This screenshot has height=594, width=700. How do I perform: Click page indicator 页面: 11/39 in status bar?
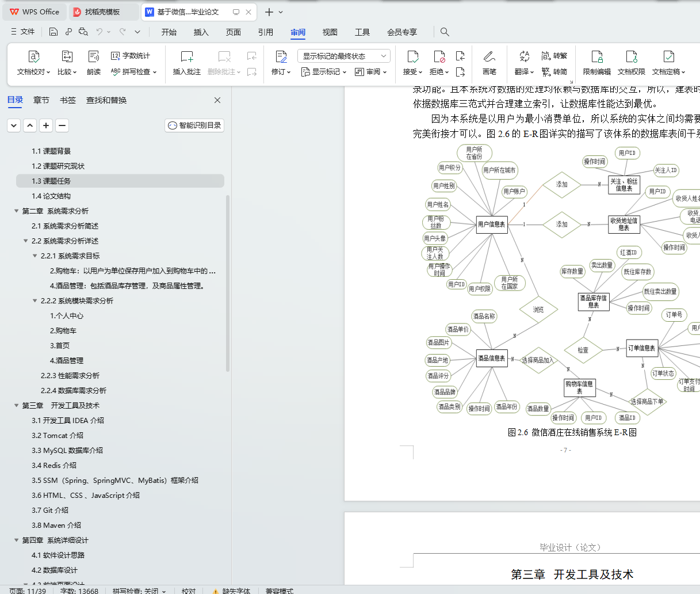pos(28,591)
